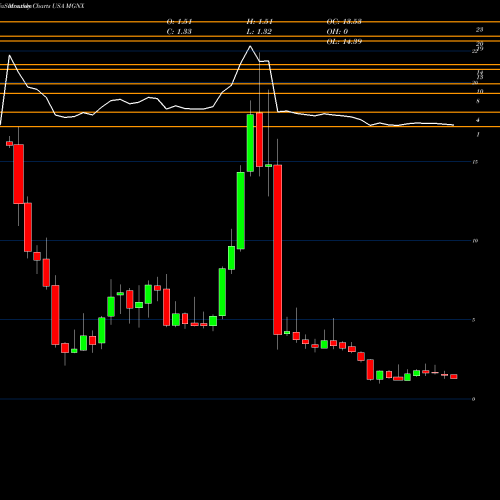The height and width of the screenshot is (500, 500).
Task: Click the 'OC: 13.53' readout
Action: [344, 22]
